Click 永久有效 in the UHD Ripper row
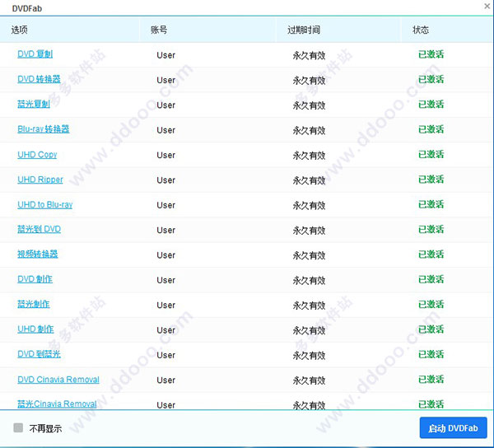Screen dimensions: 494x448 309,180
